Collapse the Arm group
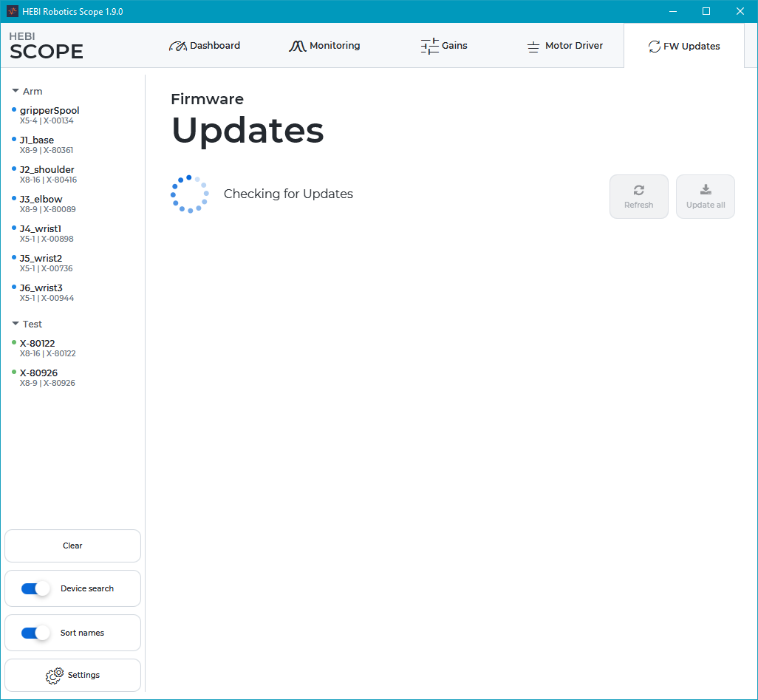 (16, 91)
